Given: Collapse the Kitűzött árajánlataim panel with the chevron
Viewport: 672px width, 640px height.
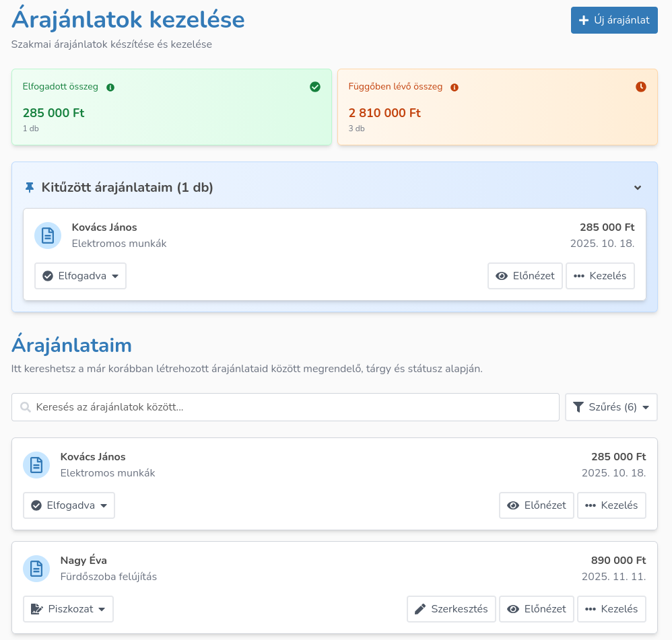Looking at the screenshot, I should click(639, 189).
